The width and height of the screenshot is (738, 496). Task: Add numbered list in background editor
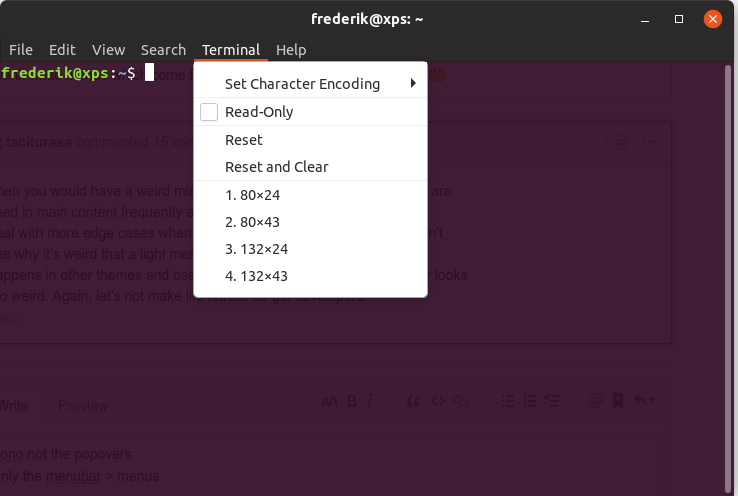[530, 401]
